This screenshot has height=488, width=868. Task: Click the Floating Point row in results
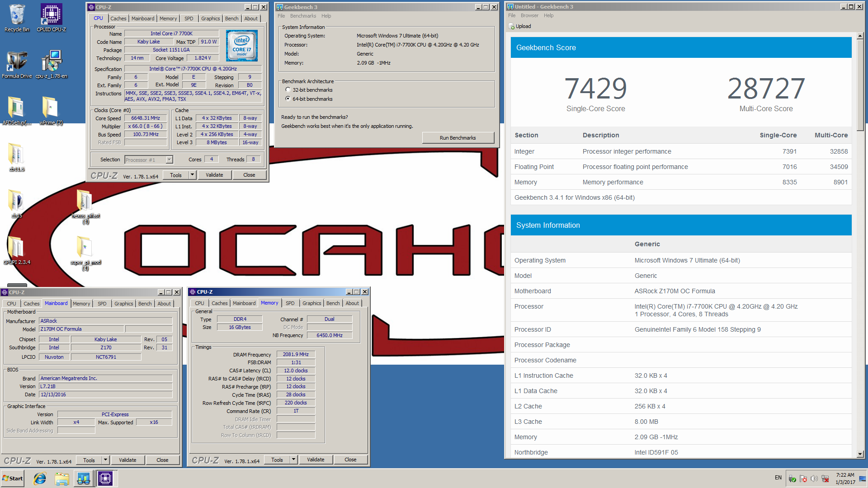(681, 167)
